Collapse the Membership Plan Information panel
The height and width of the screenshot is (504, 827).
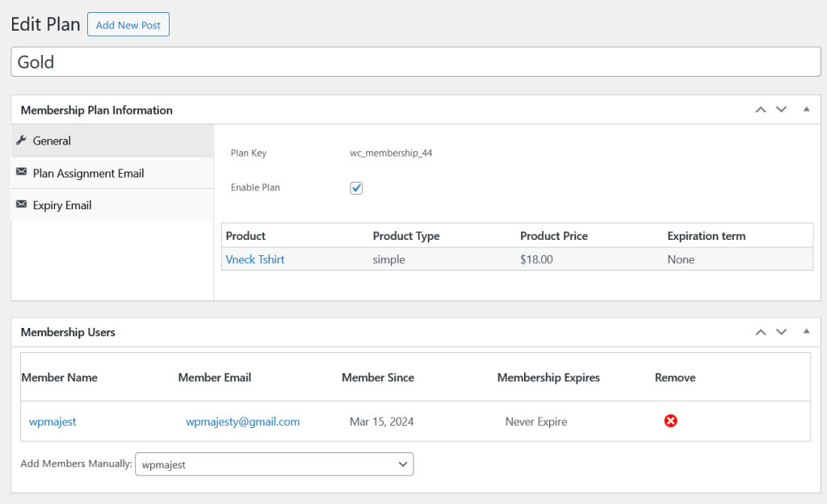pyautogui.click(x=806, y=110)
